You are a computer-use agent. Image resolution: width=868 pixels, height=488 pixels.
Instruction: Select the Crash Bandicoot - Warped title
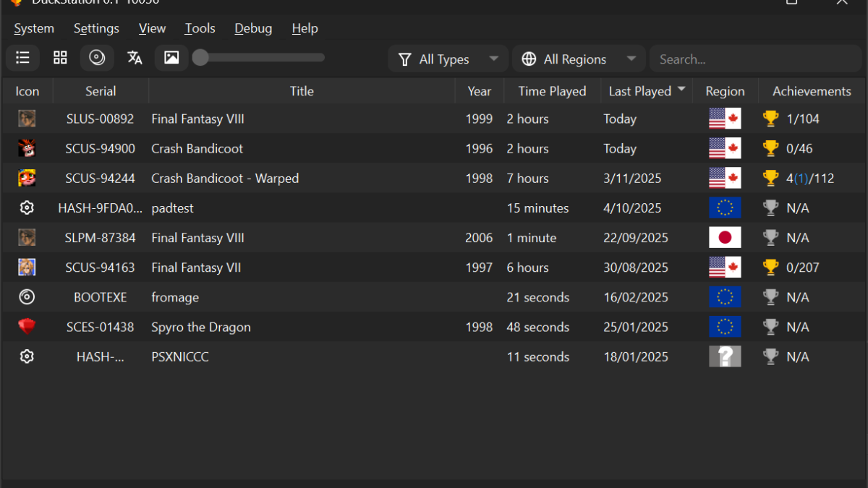pos(225,179)
